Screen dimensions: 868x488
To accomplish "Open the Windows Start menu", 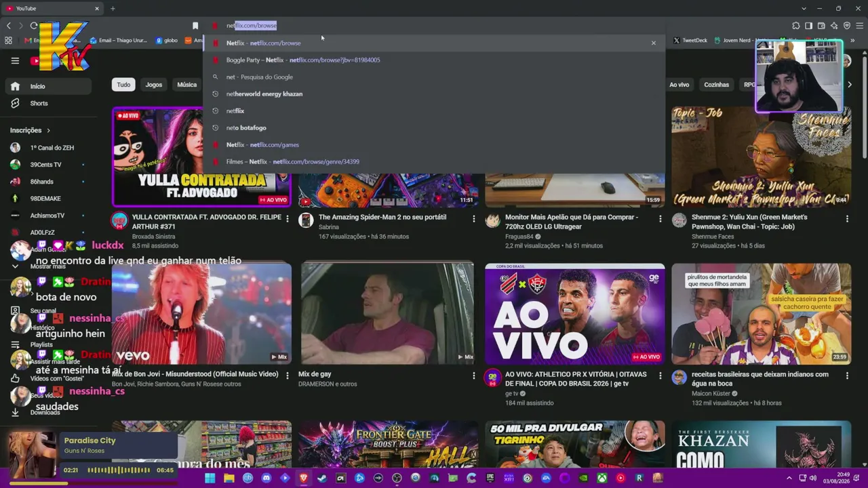I will point(210,478).
